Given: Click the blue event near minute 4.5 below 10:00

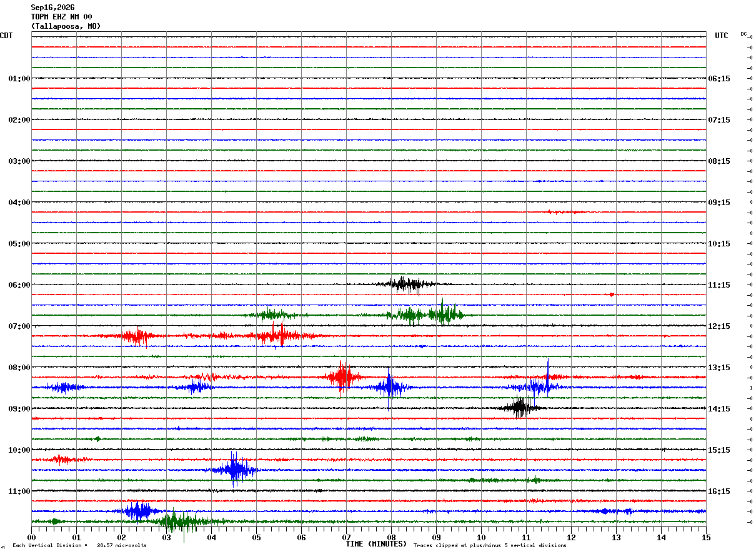Looking at the screenshot, I should tap(234, 469).
